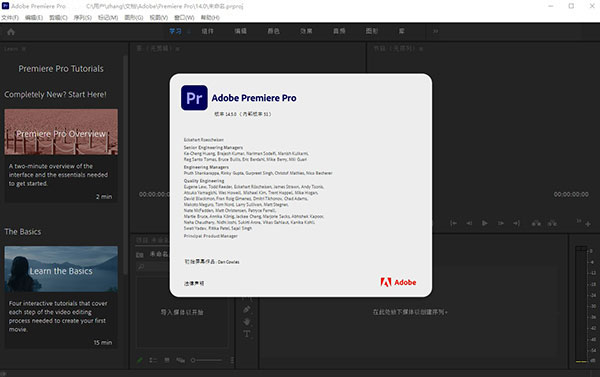Switch to the 编辑 workspace tab
600x377 pixels.
[240, 31]
